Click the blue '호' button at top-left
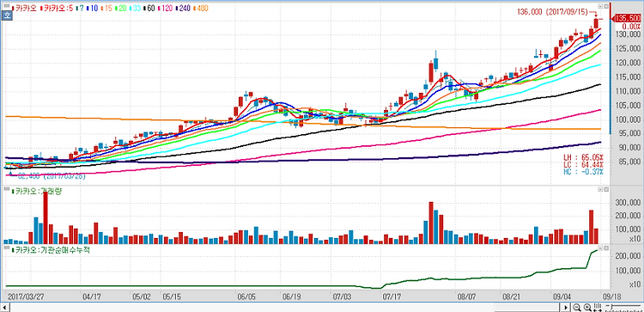The width and height of the screenshot is (644, 312). pyautogui.click(x=7, y=15)
